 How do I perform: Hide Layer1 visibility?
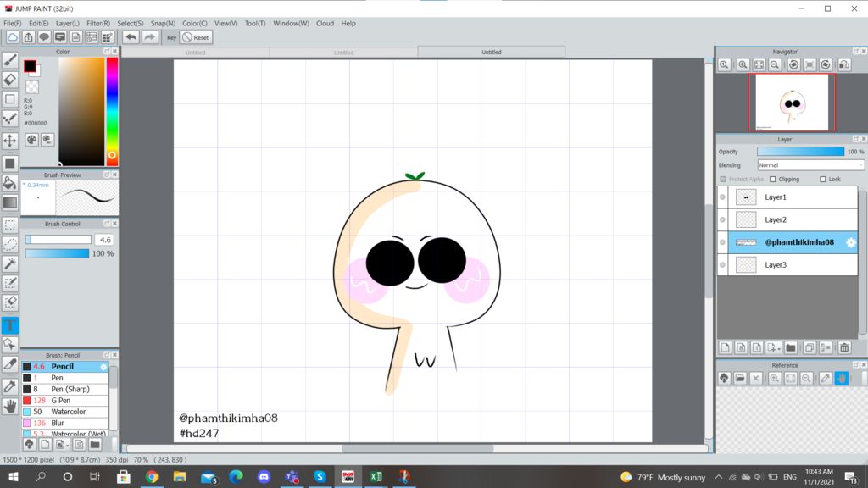tap(723, 197)
